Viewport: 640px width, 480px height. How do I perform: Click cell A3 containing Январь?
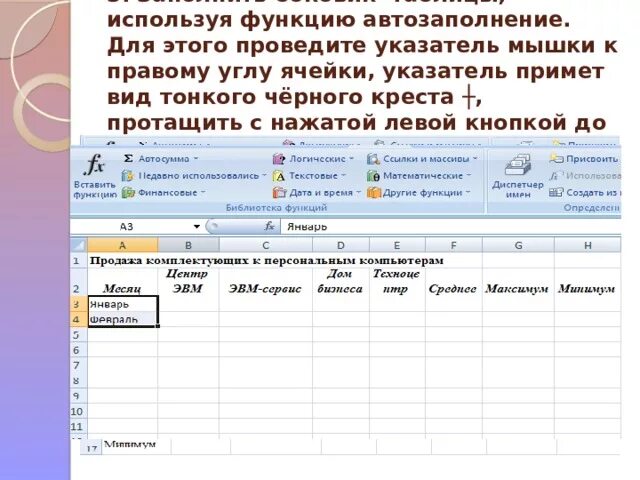coord(123,304)
